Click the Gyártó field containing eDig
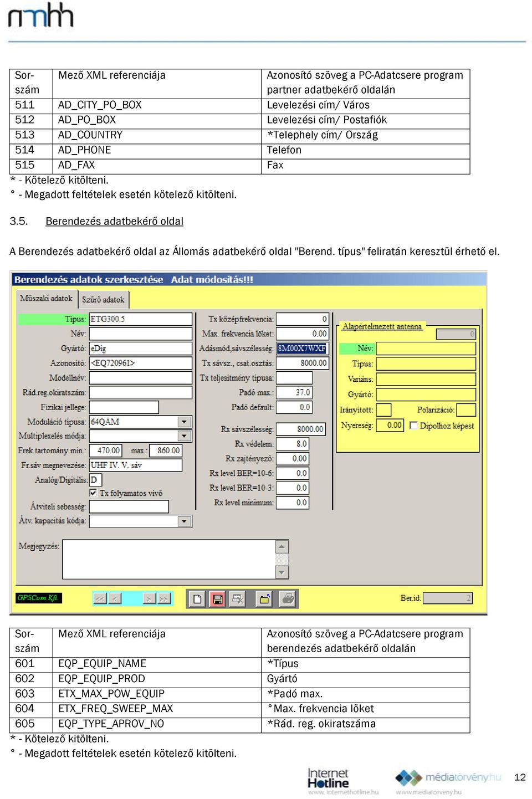The height and width of the screenshot is (799, 532). coord(141,349)
